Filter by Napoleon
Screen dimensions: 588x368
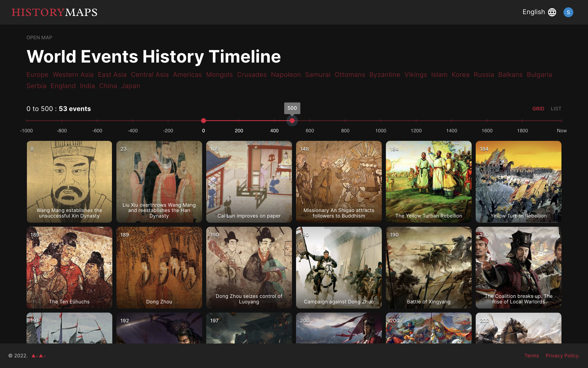[286, 75]
